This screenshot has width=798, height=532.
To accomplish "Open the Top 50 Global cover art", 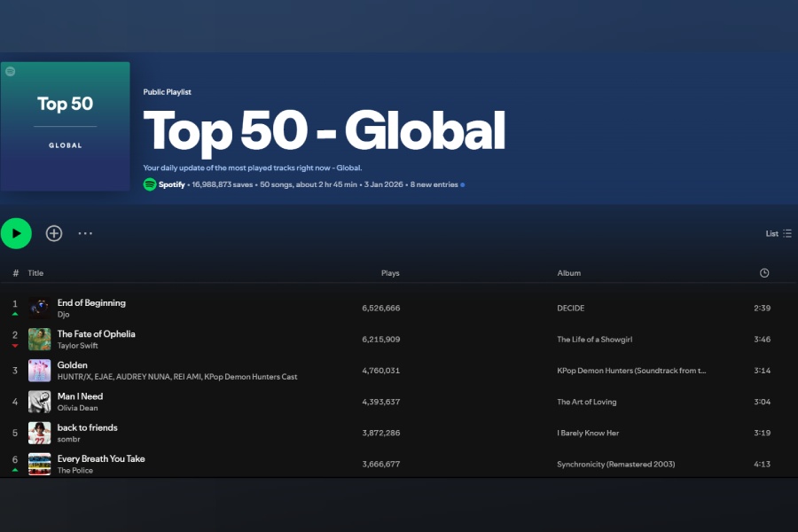I will pos(65,126).
